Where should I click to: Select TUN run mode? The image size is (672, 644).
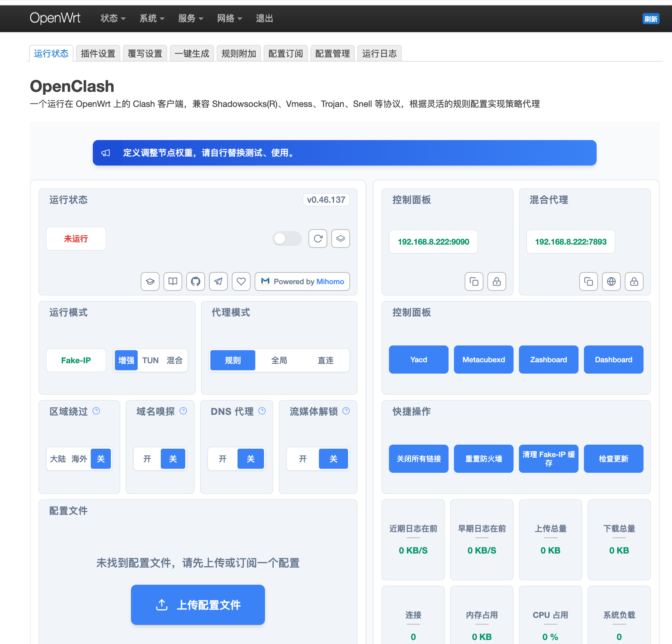point(150,360)
